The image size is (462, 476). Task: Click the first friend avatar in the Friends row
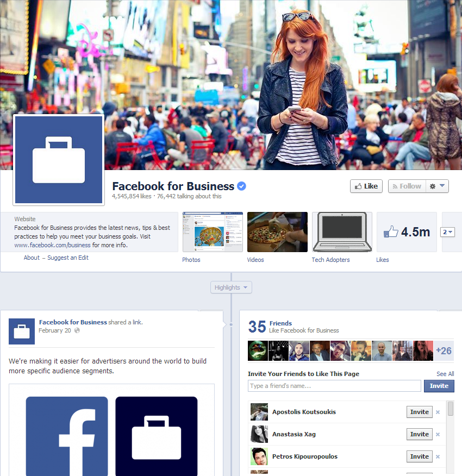click(258, 350)
